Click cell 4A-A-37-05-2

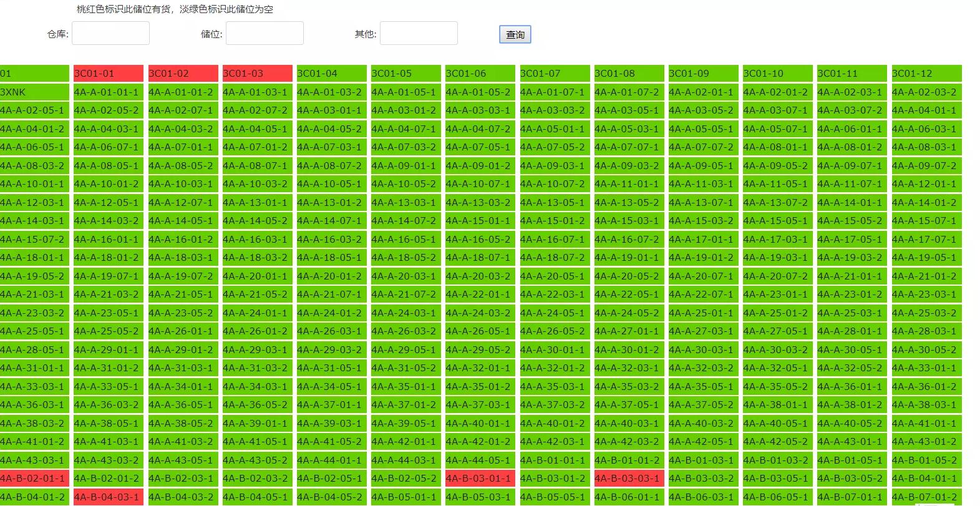coord(704,405)
